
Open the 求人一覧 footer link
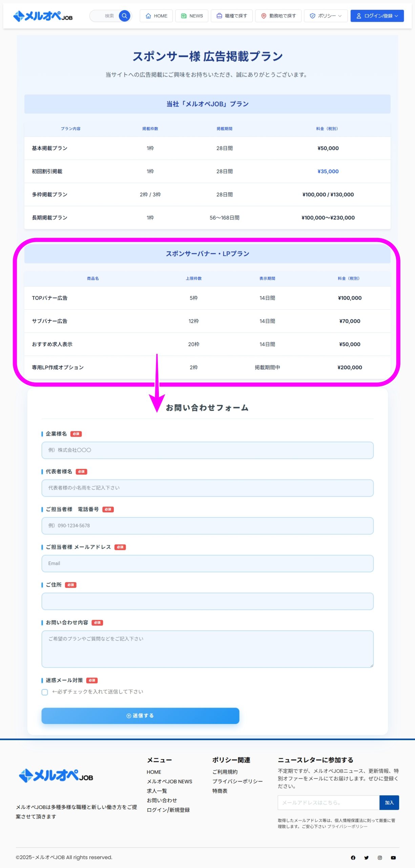[157, 791]
